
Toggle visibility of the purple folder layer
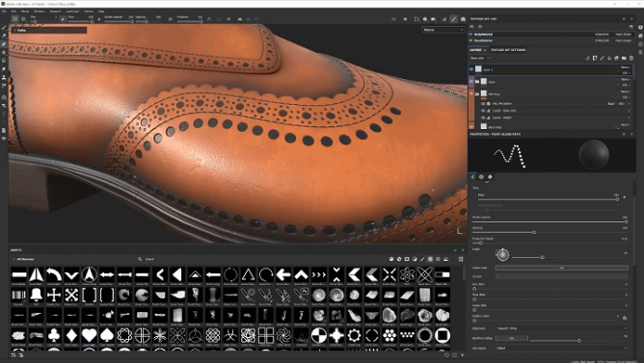pos(471,82)
